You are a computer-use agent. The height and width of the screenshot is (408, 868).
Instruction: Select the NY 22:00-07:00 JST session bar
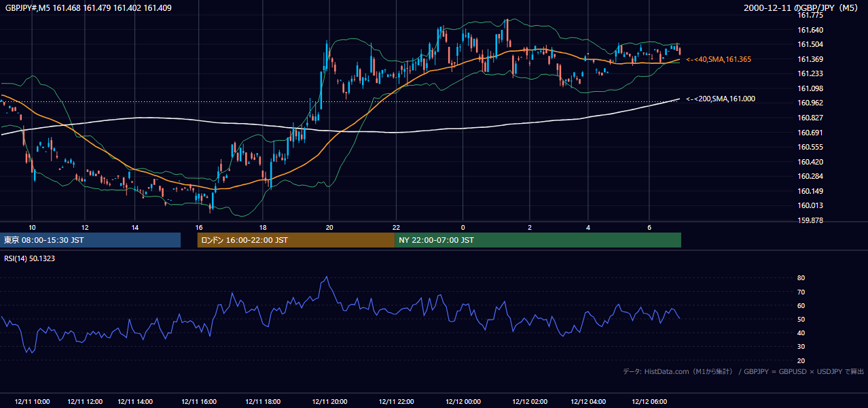538,240
